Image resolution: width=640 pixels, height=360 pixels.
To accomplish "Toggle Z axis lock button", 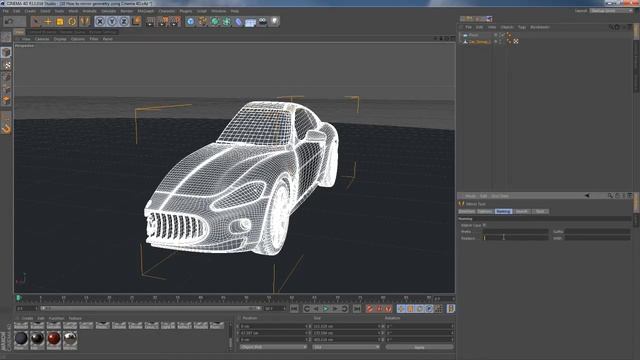I will (x=124, y=21).
